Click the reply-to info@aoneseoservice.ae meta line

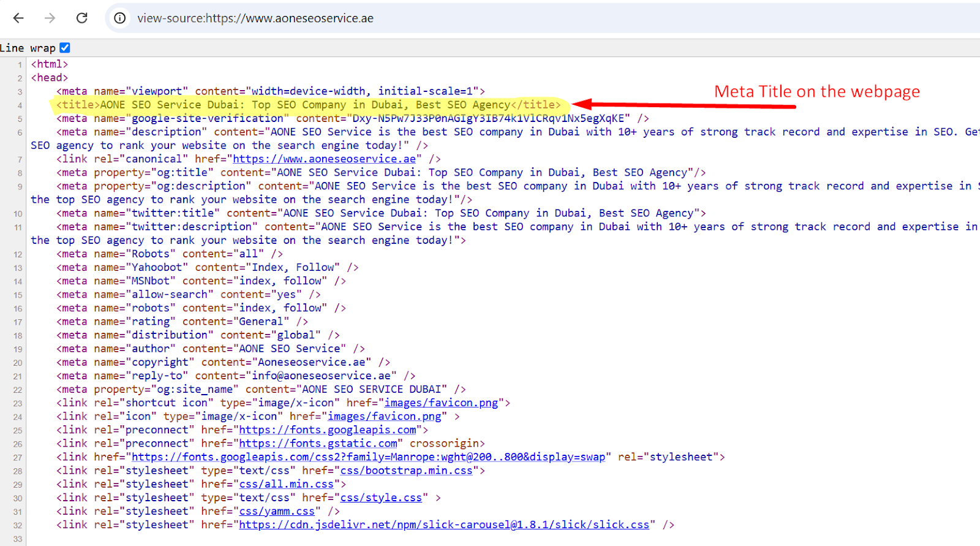pos(236,375)
